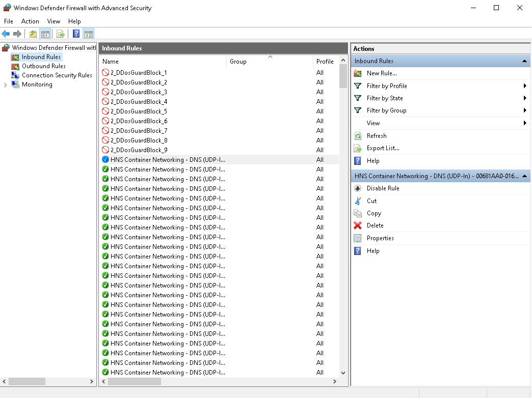
Task: Open the Filter by State submenu arrow
Action: coord(525,98)
